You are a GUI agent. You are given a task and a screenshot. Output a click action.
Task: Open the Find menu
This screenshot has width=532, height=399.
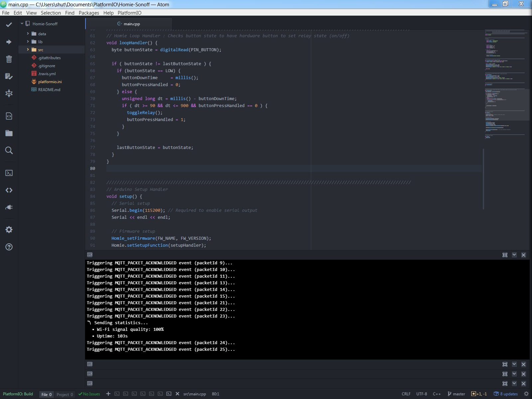click(x=70, y=13)
